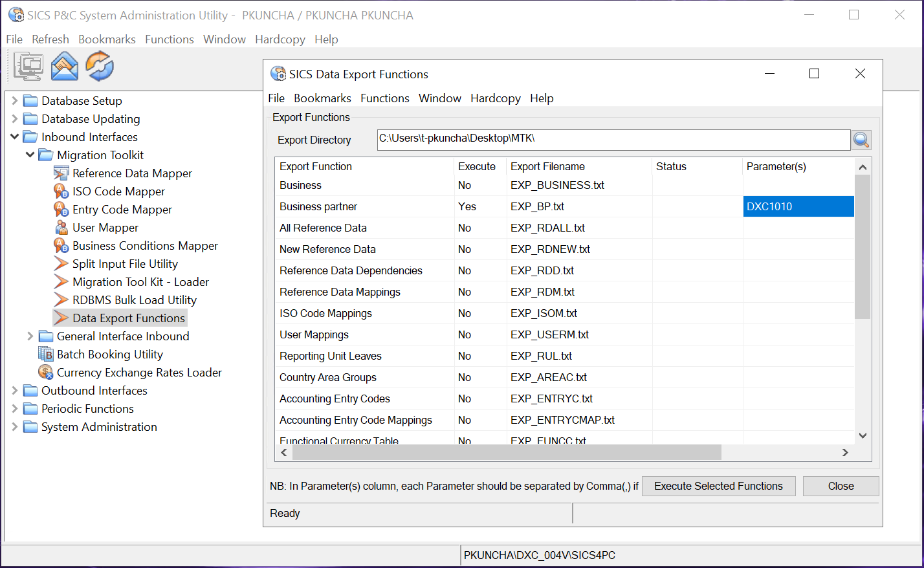Image resolution: width=924 pixels, height=568 pixels.
Task: Click the envelope icon in the toolbar
Action: [x=64, y=66]
